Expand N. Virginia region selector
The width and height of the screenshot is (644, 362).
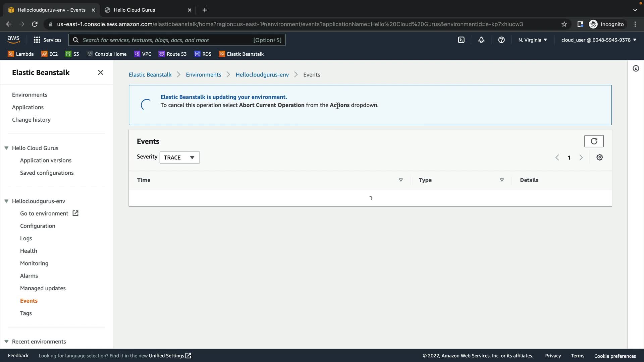pos(532,40)
